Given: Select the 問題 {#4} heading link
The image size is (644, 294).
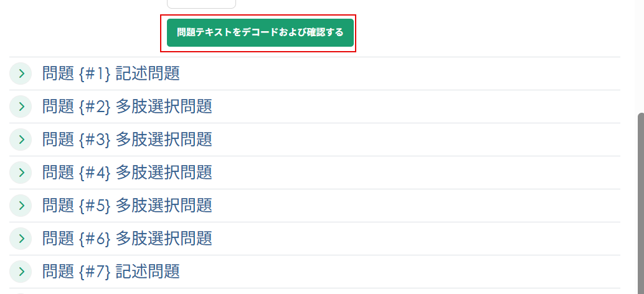Looking at the screenshot, I should (127, 173).
